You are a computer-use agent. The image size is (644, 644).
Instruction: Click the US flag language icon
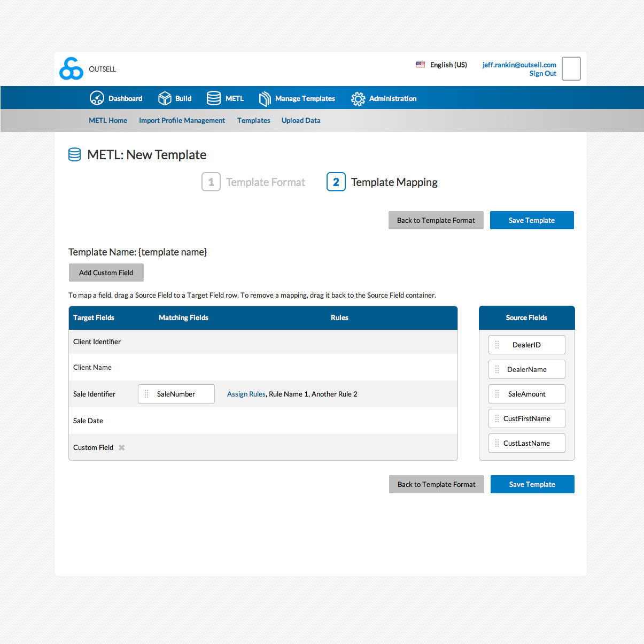[421, 65]
